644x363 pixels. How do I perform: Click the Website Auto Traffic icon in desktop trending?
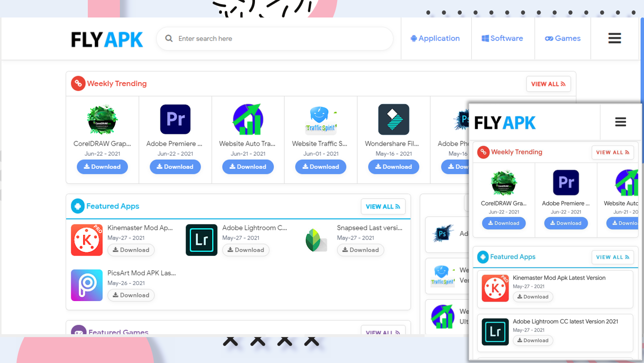[248, 120]
